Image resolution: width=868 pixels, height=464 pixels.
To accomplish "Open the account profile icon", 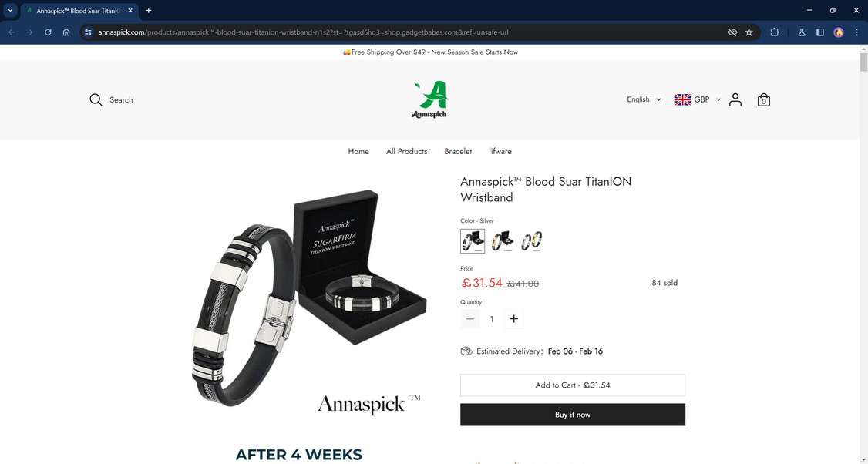I will pyautogui.click(x=735, y=99).
